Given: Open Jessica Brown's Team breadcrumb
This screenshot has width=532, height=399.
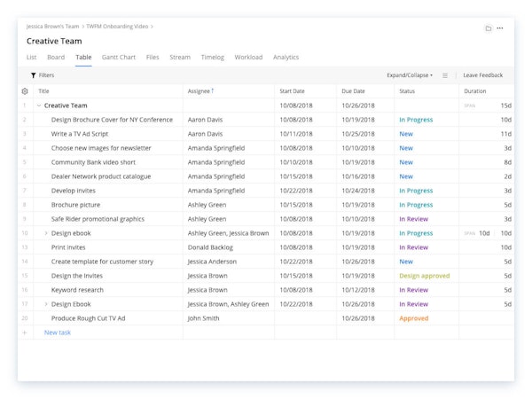Looking at the screenshot, I should (52, 27).
